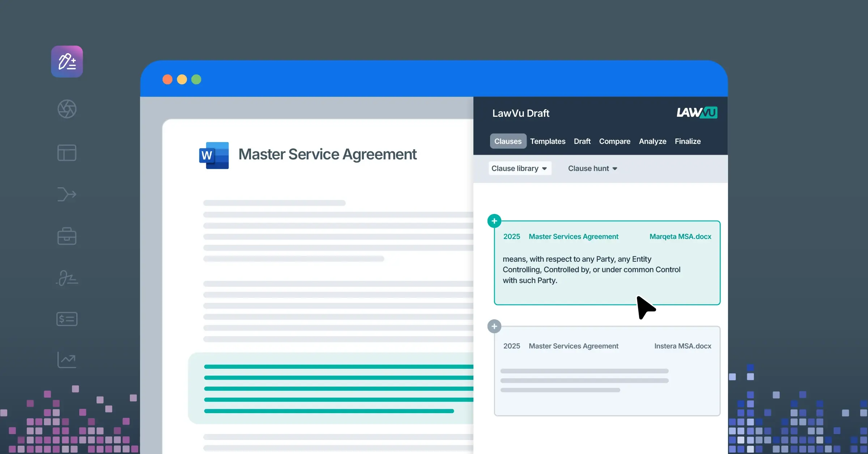Open the briefcase matters icon in the sidebar

[x=67, y=236]
